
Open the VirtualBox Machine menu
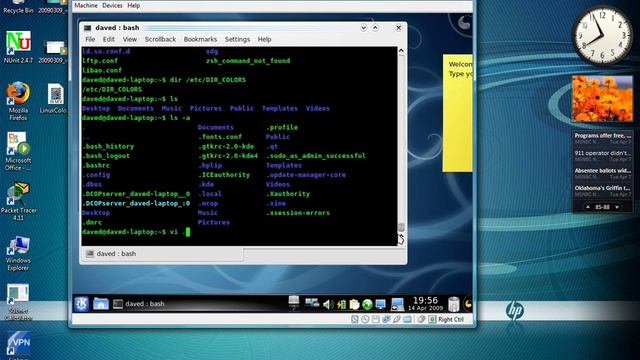pos(86,5)
